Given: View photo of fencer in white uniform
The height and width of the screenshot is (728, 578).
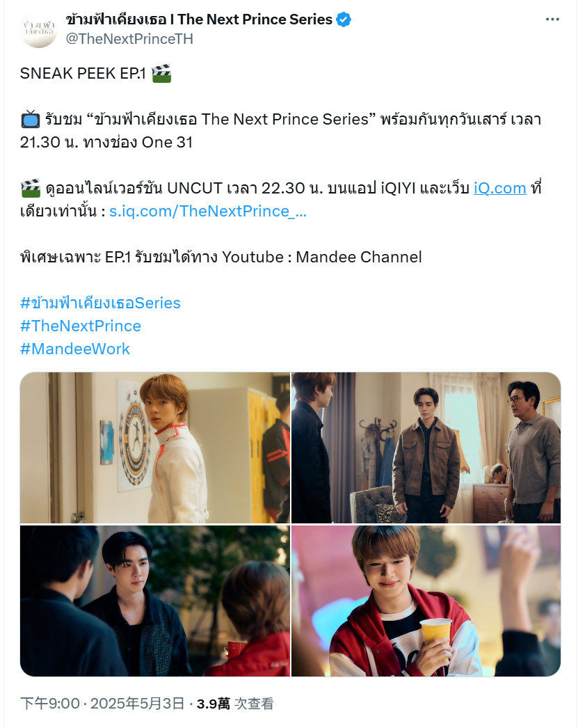Looking at the screenshot, I should click(155, 448).
